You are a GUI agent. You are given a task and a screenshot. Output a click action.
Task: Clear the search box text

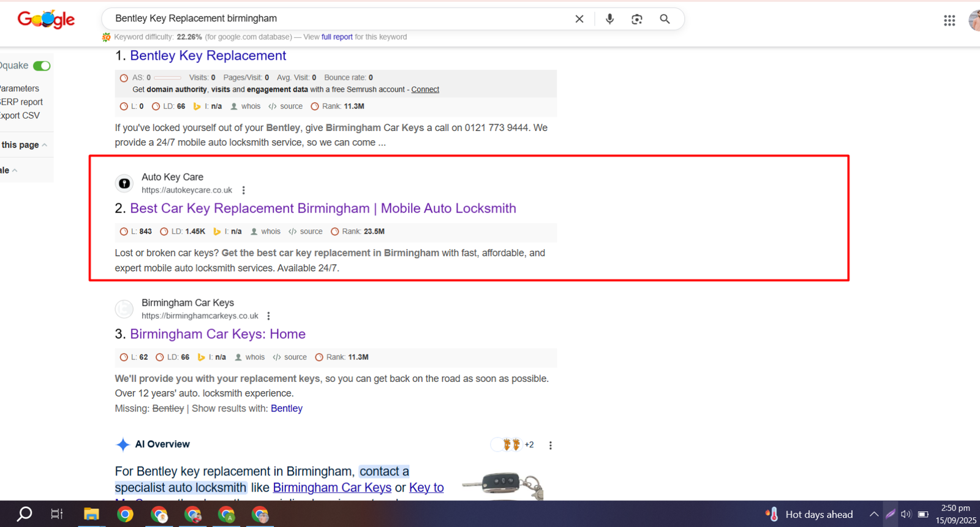[x=579, y=19]
